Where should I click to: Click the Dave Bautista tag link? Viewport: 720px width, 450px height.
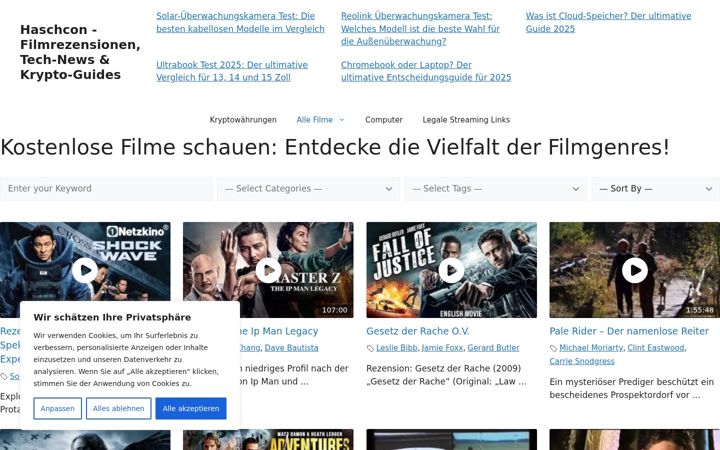291,348
